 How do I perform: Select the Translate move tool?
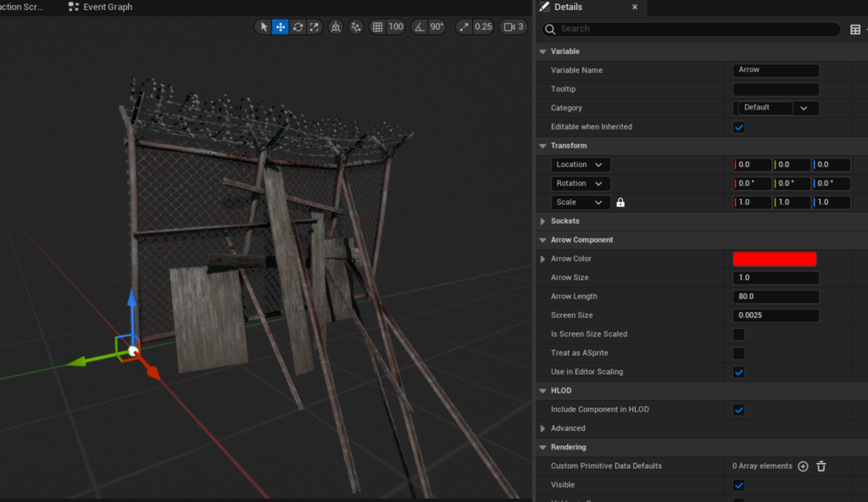coord(281,27)
